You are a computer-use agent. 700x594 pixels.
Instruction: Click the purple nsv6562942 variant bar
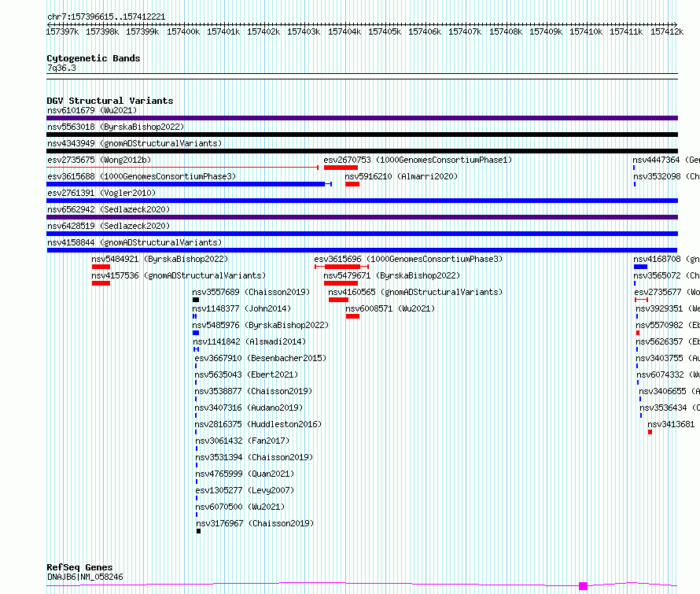coord(362,217)
